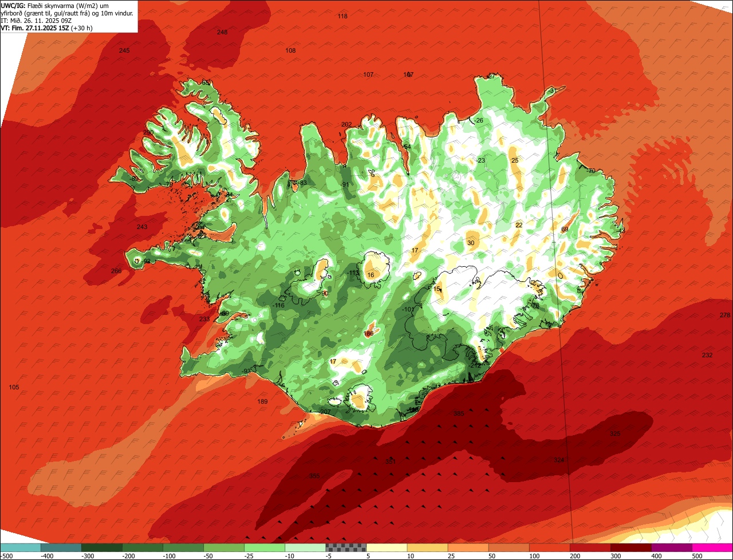The height and width of the screenshot is (560, 733).
Task: Click the legend swatch between -50 and -25
Action: point(224,547)
